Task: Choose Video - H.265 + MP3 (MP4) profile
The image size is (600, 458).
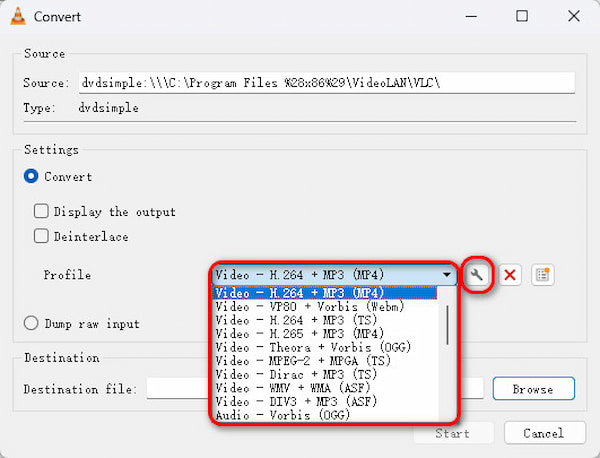Action: [324, 334]
